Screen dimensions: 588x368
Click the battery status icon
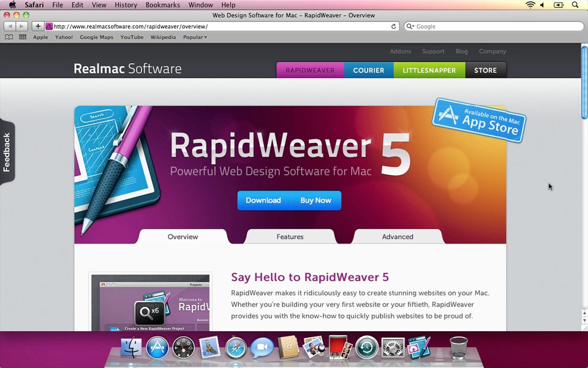tap(559, 5)
